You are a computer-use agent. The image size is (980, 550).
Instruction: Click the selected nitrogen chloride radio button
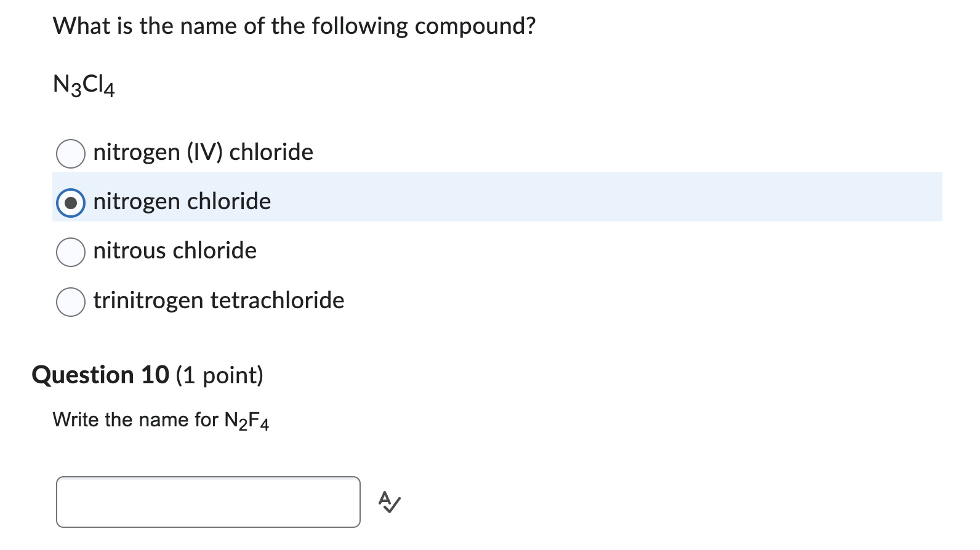click(71, 202)
